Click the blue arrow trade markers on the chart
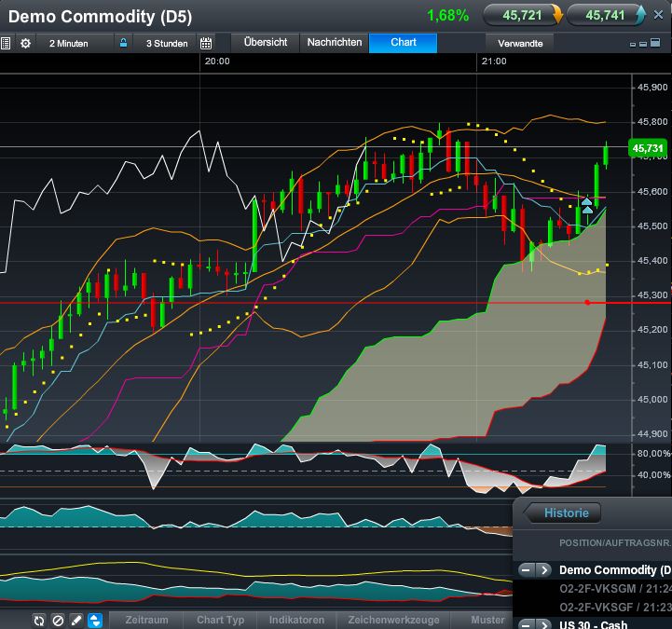This screenshot has width=672, height=629. pos(586,206)
